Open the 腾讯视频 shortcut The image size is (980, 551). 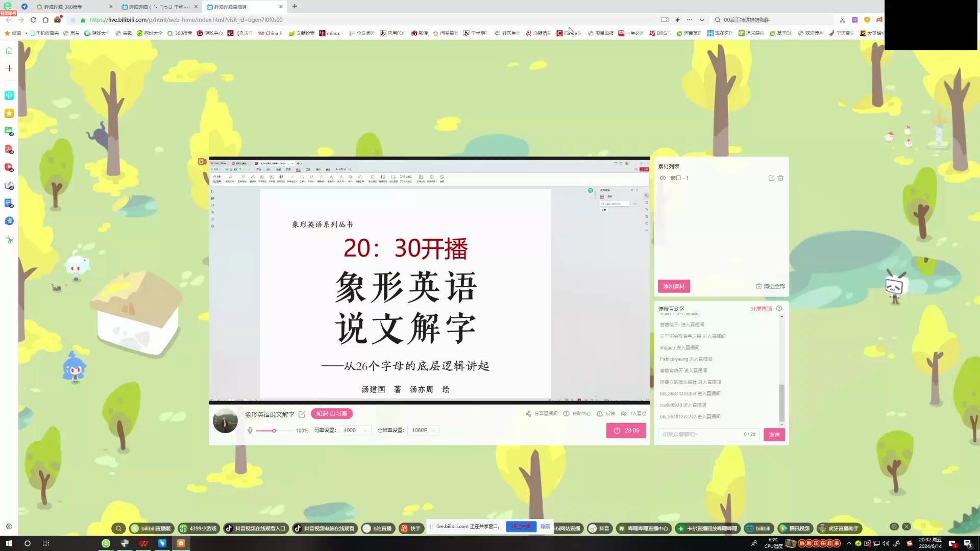pyautogui.click(x=795, y=529)
